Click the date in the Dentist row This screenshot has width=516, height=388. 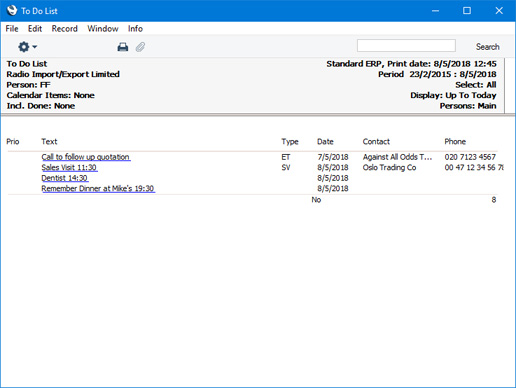pos(333,178)
